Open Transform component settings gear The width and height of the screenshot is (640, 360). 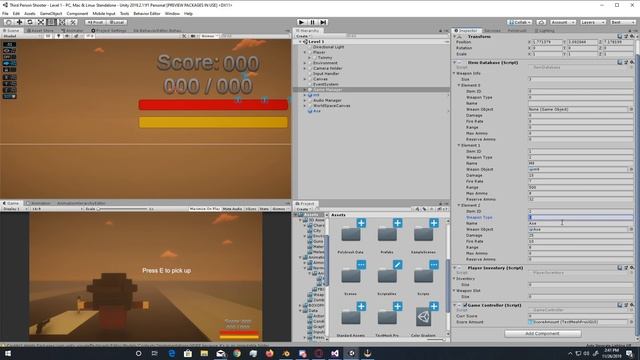[x=632, y=36]
